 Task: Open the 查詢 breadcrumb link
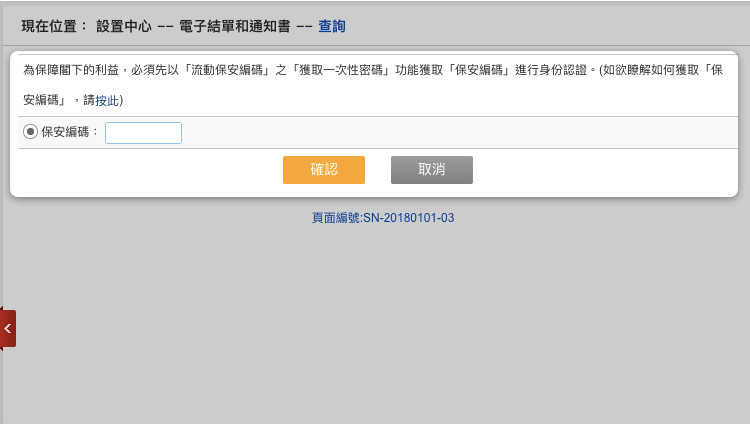tap(332, 26)
